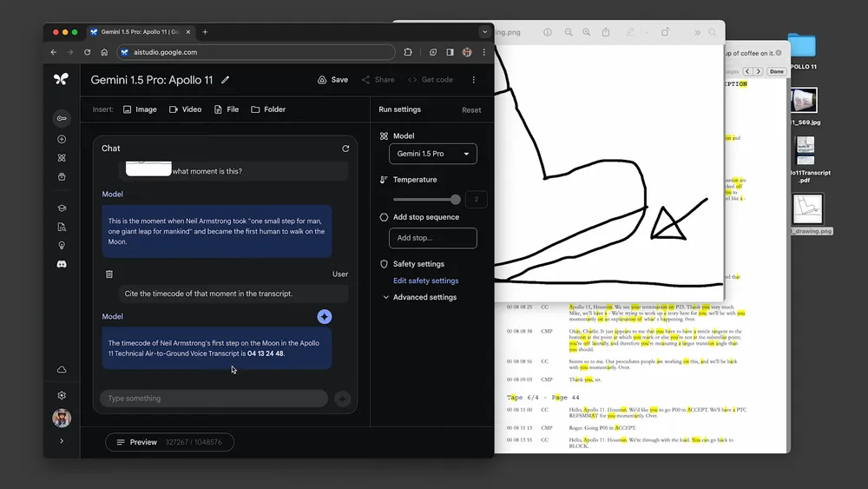This screenshot has height=489, width=868.
Task: Open the documentation search icon in sidebar
Action: pos(62,227)
